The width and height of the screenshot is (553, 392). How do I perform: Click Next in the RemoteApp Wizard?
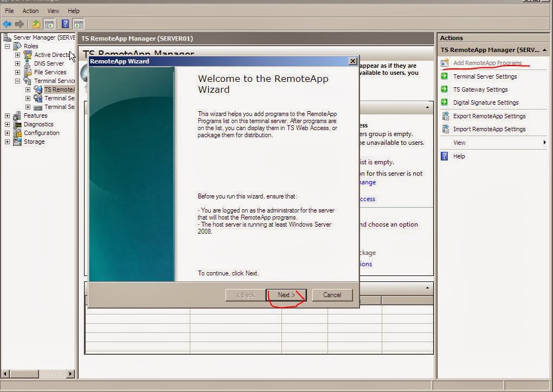coord(286,295)
